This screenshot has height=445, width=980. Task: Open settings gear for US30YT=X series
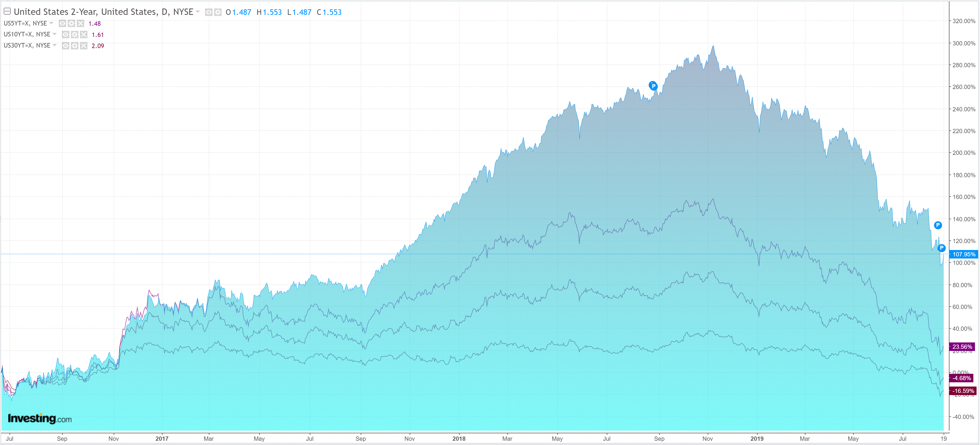click(x=75, y=46)
